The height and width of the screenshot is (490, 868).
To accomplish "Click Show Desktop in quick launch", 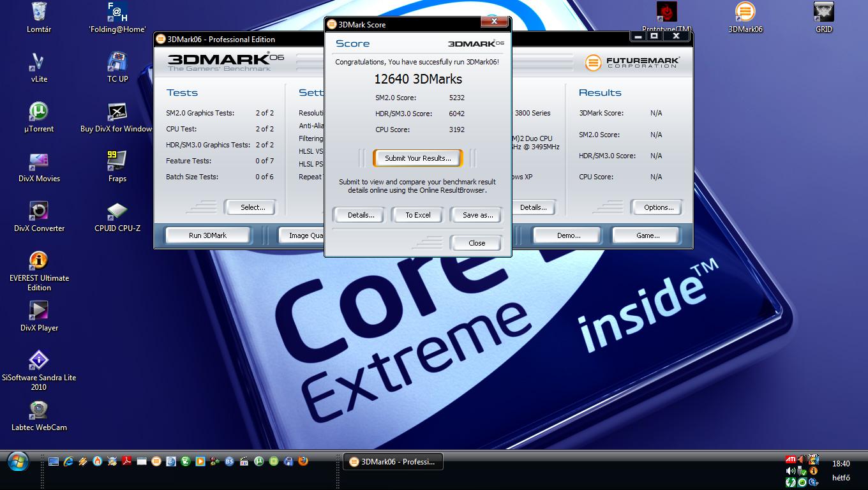I will (54, 461).
